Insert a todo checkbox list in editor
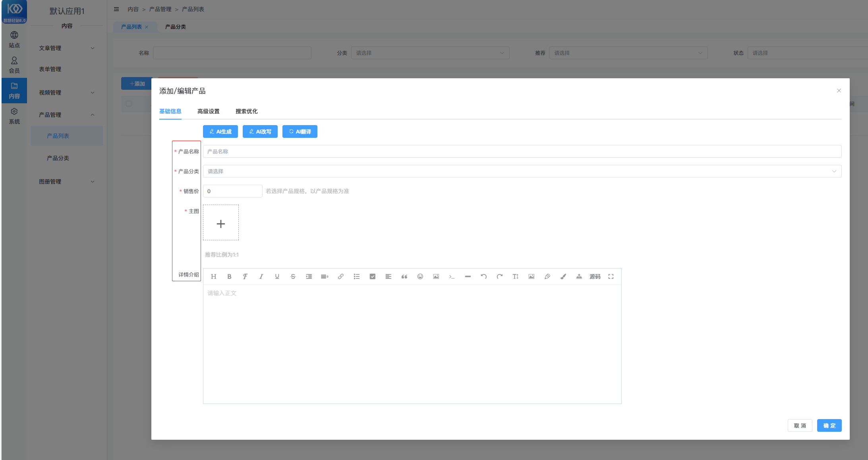 (x=372, y=276)
